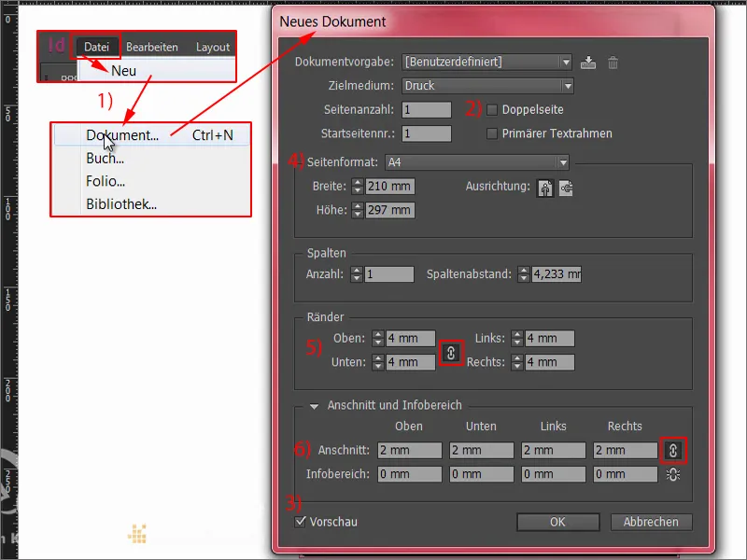The width and height of the screenshot is (747, 560).
Task: Click the save document preset icon
Action: point(588,63)
